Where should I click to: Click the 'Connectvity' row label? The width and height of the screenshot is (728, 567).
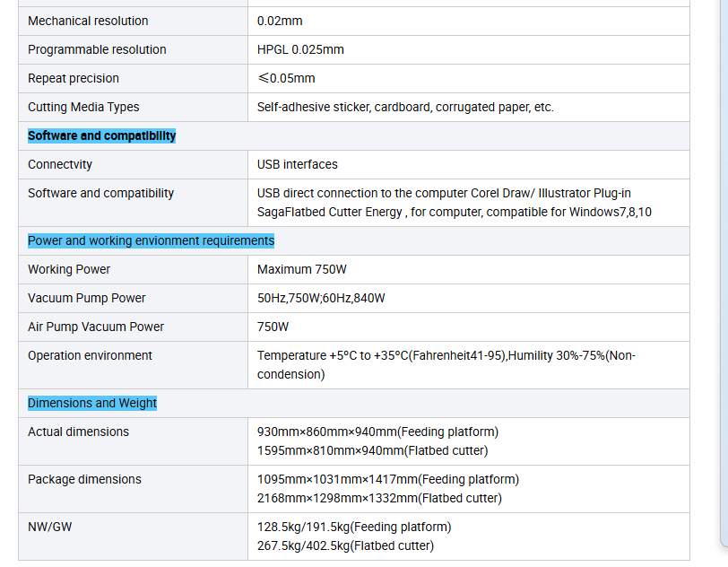coord(60,164)
